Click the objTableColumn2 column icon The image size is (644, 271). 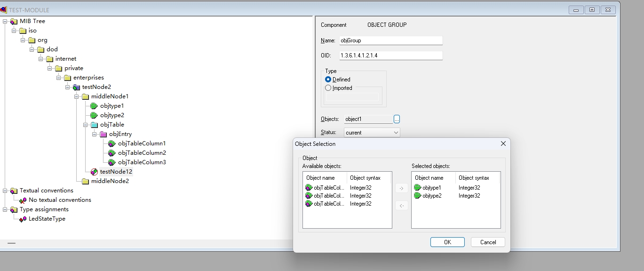coord(112,153)
